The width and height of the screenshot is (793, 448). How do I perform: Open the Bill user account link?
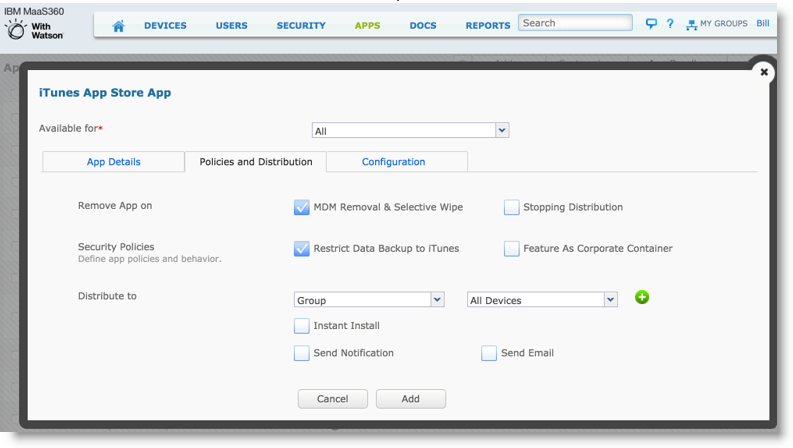[763, 23]
